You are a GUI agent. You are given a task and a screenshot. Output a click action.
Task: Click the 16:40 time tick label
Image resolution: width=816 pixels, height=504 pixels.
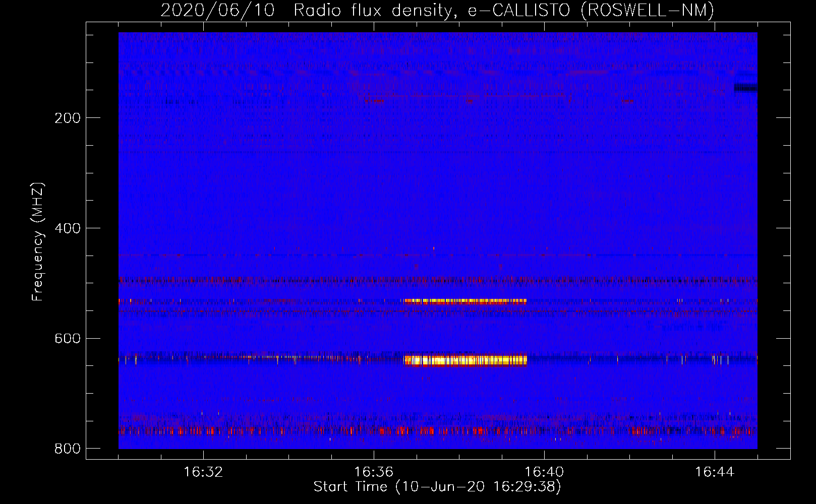pyautogui.click(x=544, y=472)
